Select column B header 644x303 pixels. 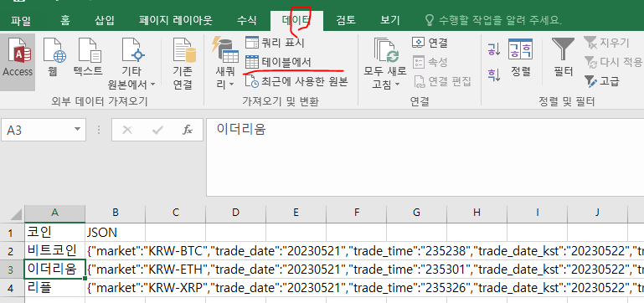point(116,213)
